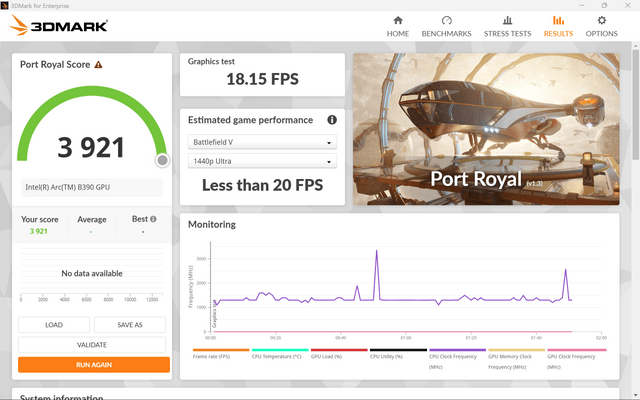Click the score gauge gray indicator knob

(162, 160)
